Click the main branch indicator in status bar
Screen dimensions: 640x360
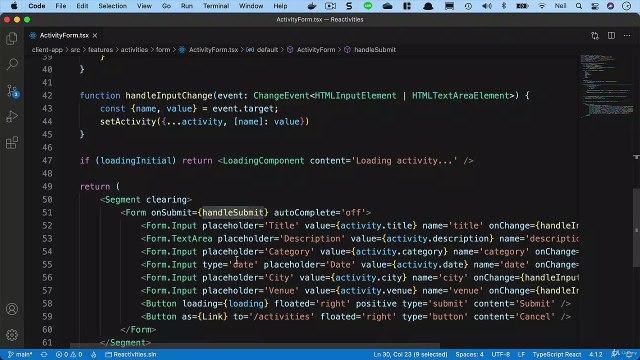pos(20,354)
